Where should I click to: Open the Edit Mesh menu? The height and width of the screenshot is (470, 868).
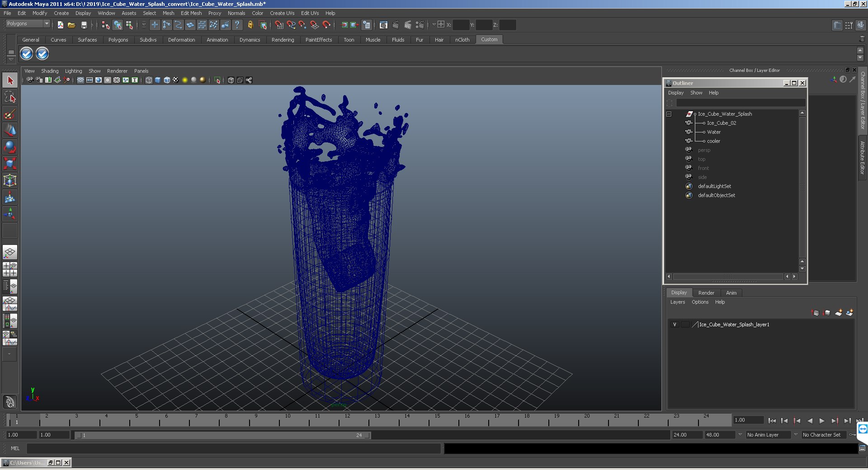click(191, 13)
